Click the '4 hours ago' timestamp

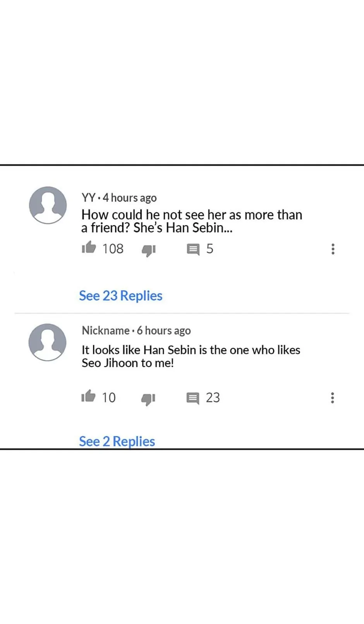130,198
